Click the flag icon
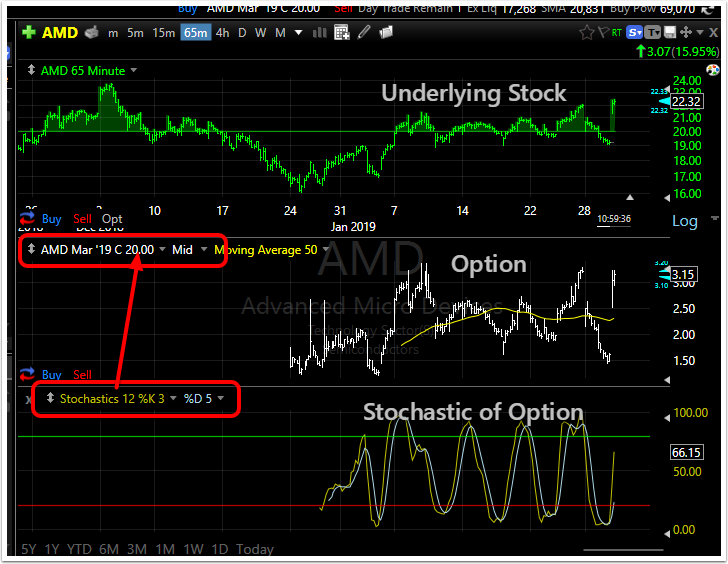Screen dimensions: 728x564 (604, 32)
